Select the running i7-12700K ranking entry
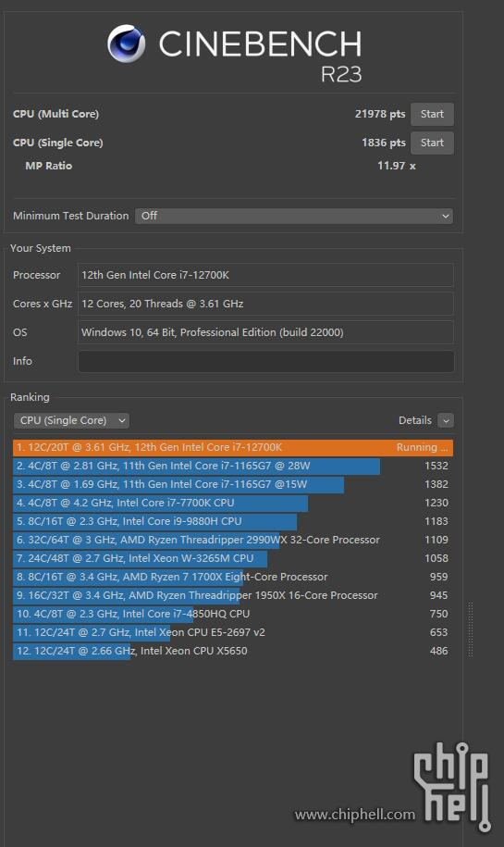Viewport: 504px width, 847px height. 233,447
